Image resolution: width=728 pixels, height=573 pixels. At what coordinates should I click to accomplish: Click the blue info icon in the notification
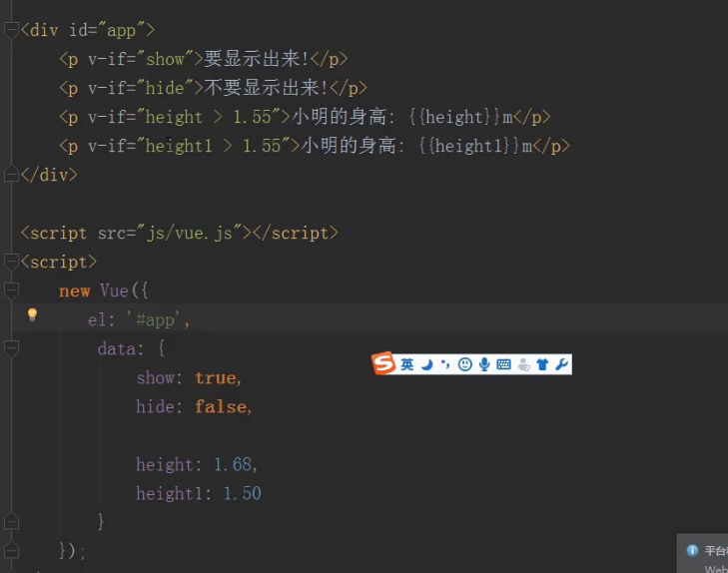692,550
